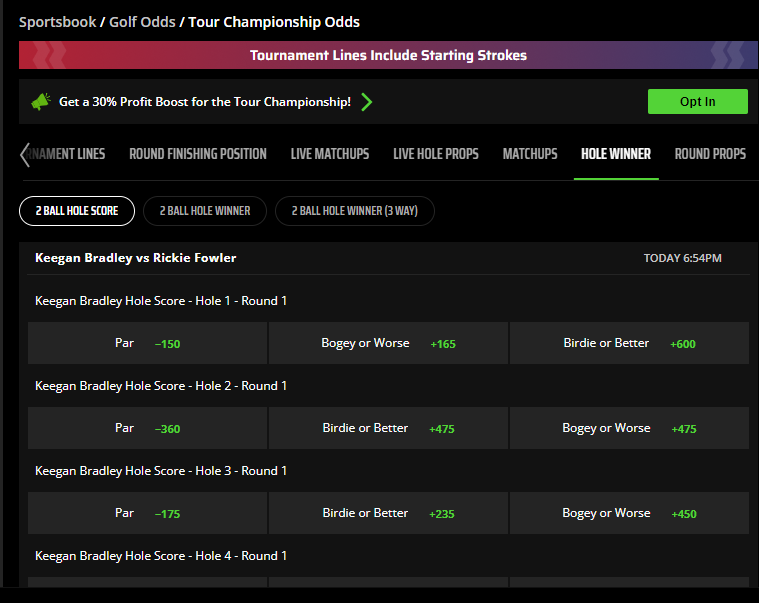Click the Tournament Lines Include Starting Strokes banner
Screen dimensions: 759x603
[x=388, y=55]
